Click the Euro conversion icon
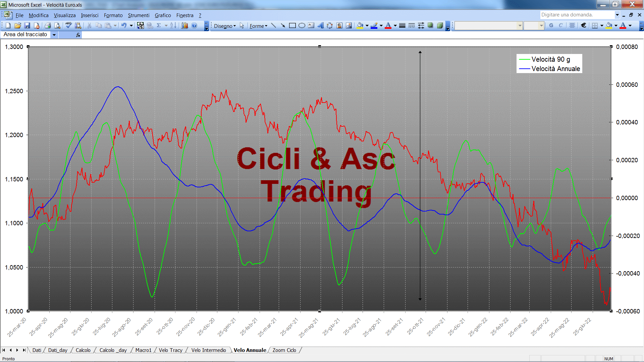Screen dimensions: 644x362 coord(141,25)
